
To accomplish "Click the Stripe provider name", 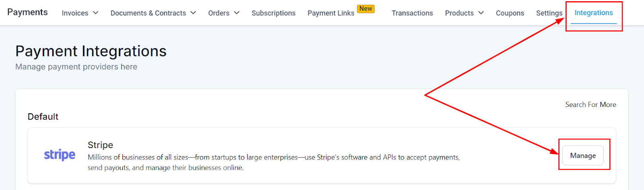I will coord(100,145).
